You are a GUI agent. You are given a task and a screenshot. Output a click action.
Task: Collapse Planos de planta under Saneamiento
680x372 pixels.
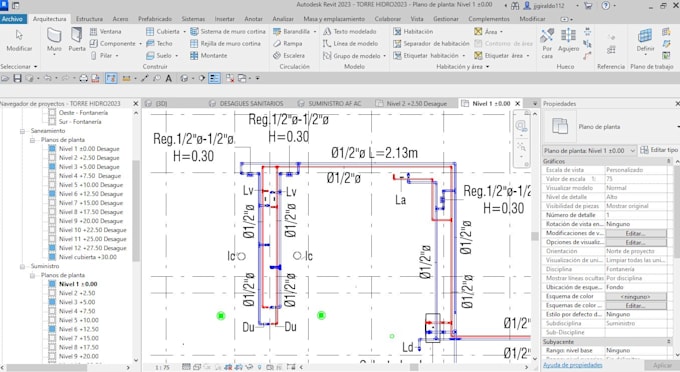pos(33,140)
